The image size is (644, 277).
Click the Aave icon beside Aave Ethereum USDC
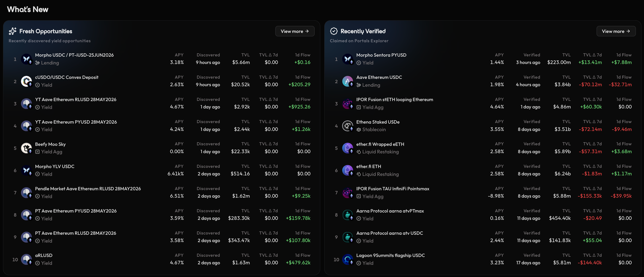tap(347, 81)
